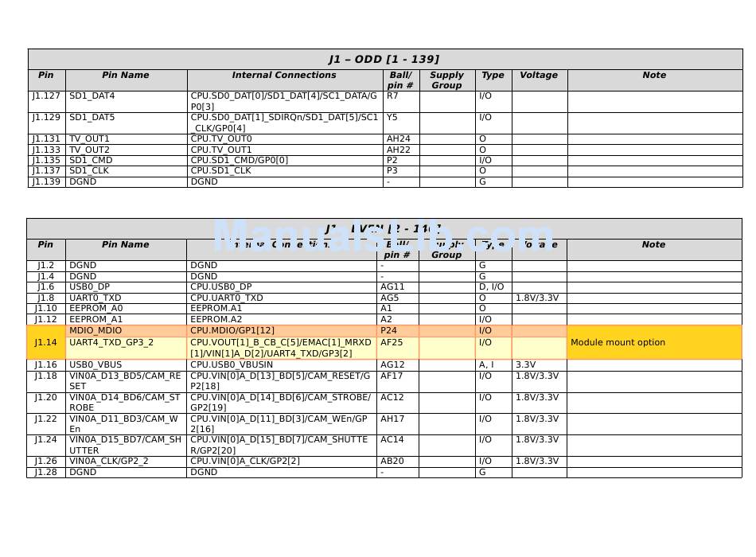Viewport: 756px width, 557px height.
Task: Select internal connection "CPU.SD1_CMD/GP0[0]"
Action: point(240,161)
